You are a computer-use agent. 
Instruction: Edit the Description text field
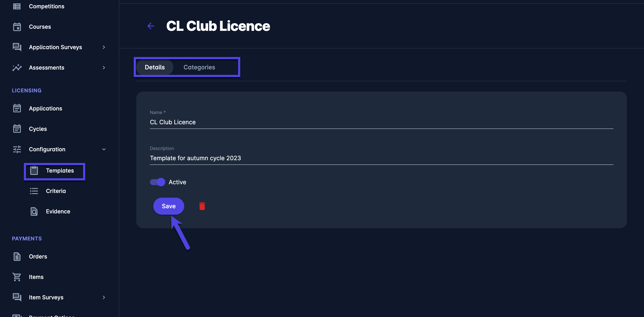tap(381, 158)
